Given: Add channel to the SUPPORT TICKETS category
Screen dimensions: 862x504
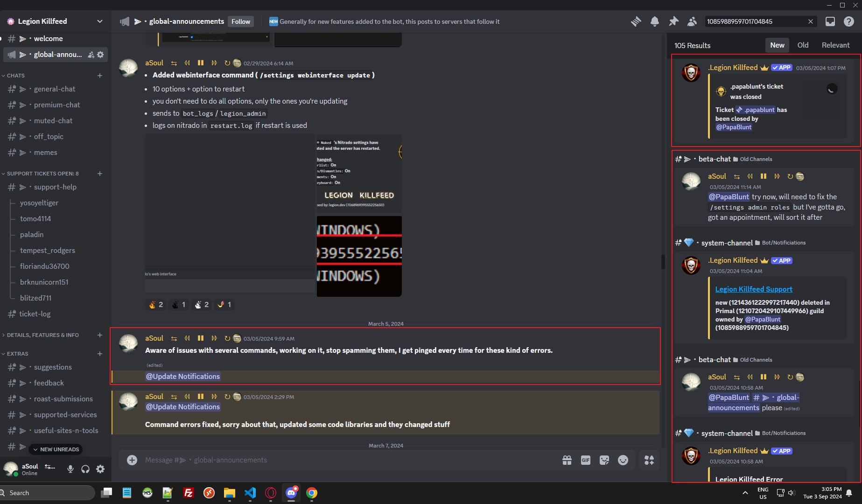Looking at the screenshot, I should [100, 174].
